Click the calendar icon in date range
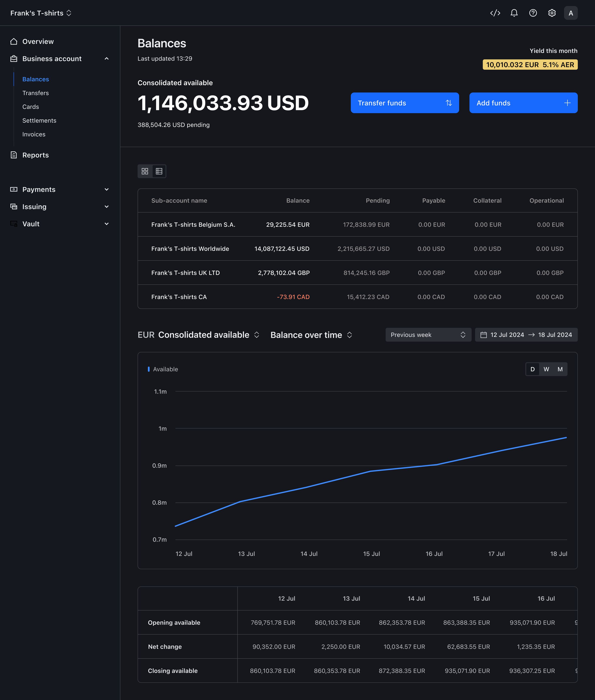 (x=483, y=335)
